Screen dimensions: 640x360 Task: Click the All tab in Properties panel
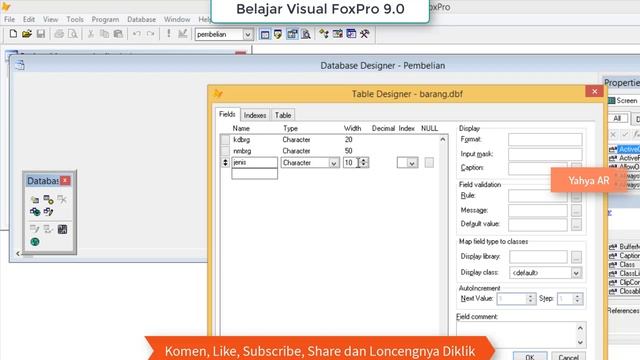coord(617,118)
